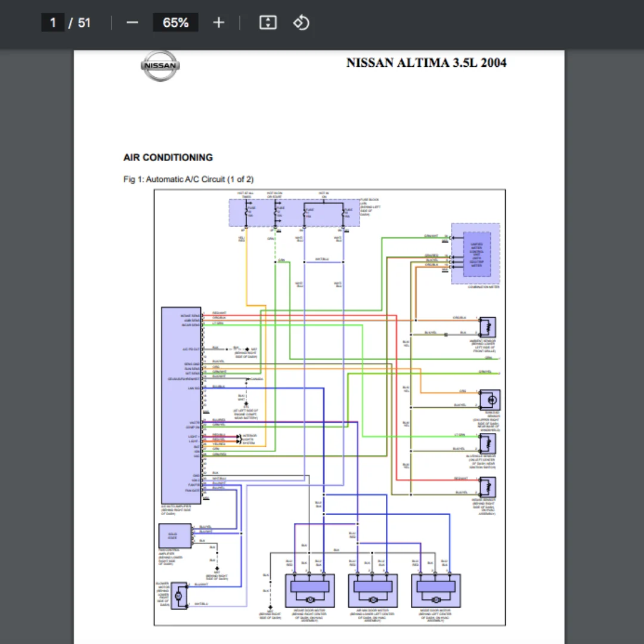
Task: Click the A/C auto amplifier block in diagram
Action: pyautogui.click(x=181, y=405)
